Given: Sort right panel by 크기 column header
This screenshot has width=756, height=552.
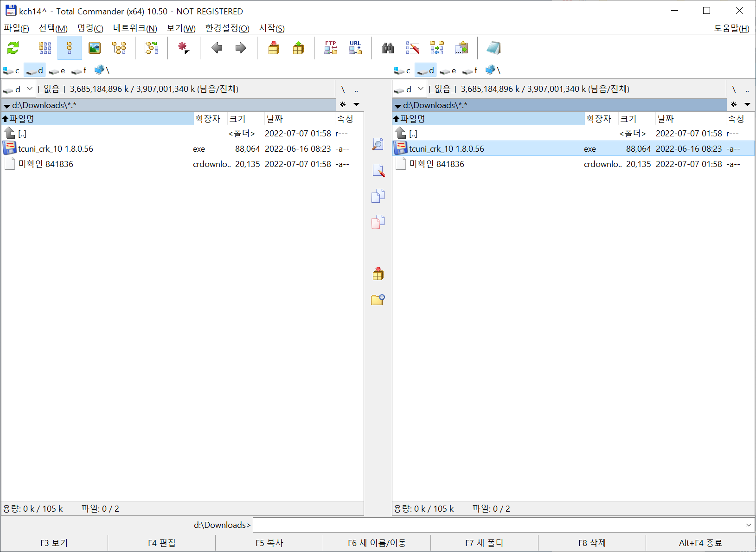Looking at the screenshot, I should 637,119.
